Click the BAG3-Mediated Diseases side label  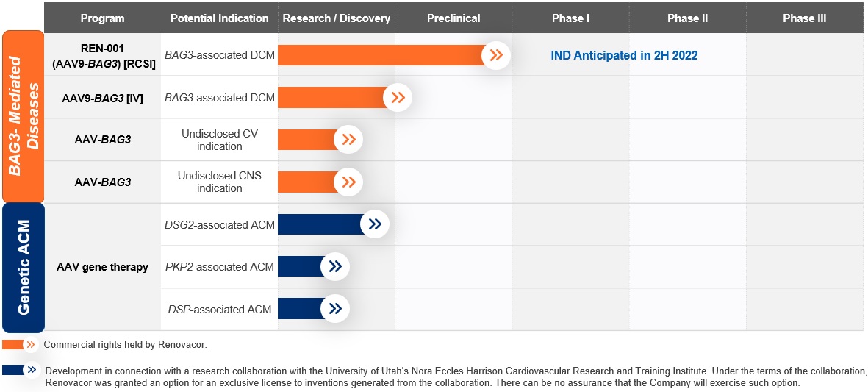24,116
